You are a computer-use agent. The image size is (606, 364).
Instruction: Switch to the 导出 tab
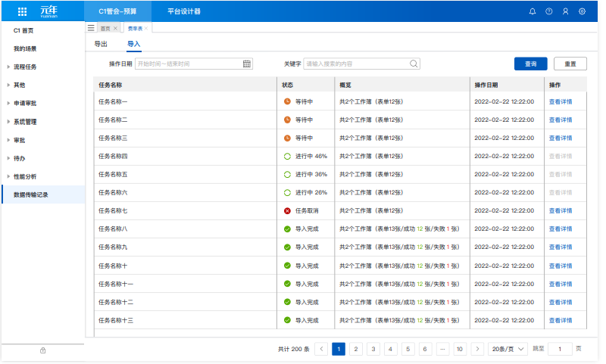[x=101, y=45]
